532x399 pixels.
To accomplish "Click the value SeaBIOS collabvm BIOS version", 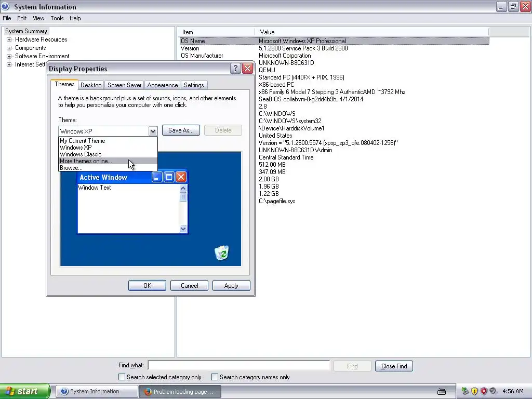I will pyautogui.click(x=311, y=99).
